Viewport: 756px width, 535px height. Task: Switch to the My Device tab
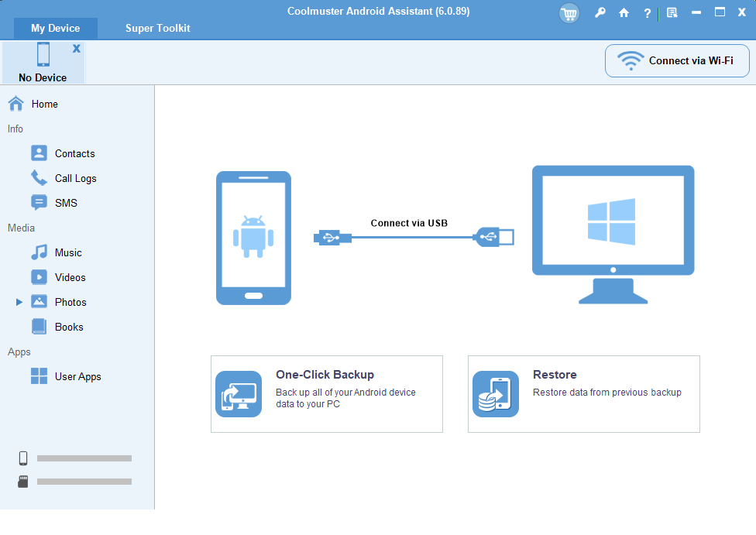click(x=55, y=28)
